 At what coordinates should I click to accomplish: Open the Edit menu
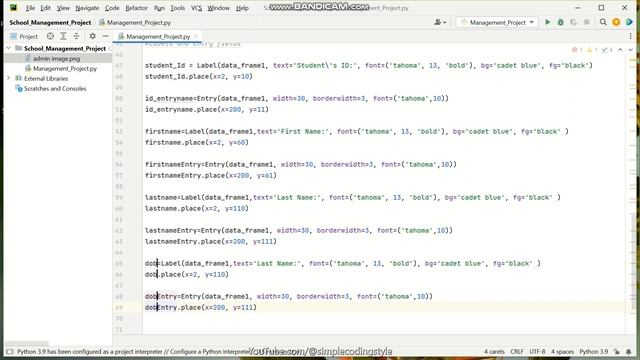tap(45, 8)
